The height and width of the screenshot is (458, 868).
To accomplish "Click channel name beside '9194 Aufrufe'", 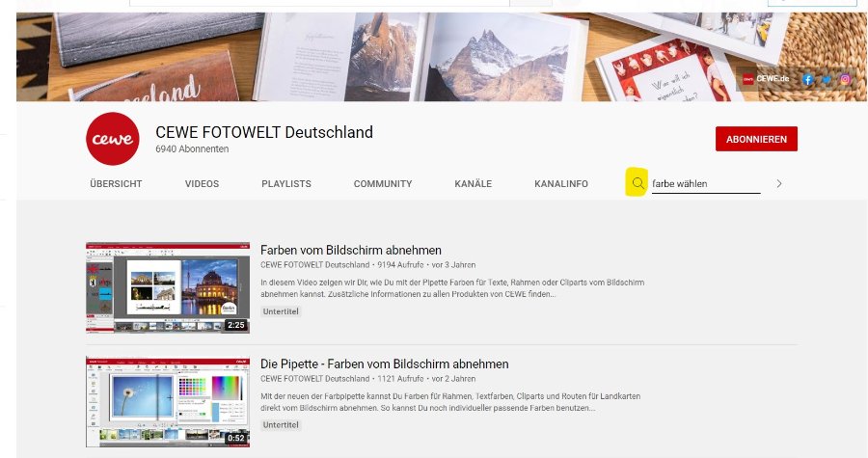I will [315, 265].
